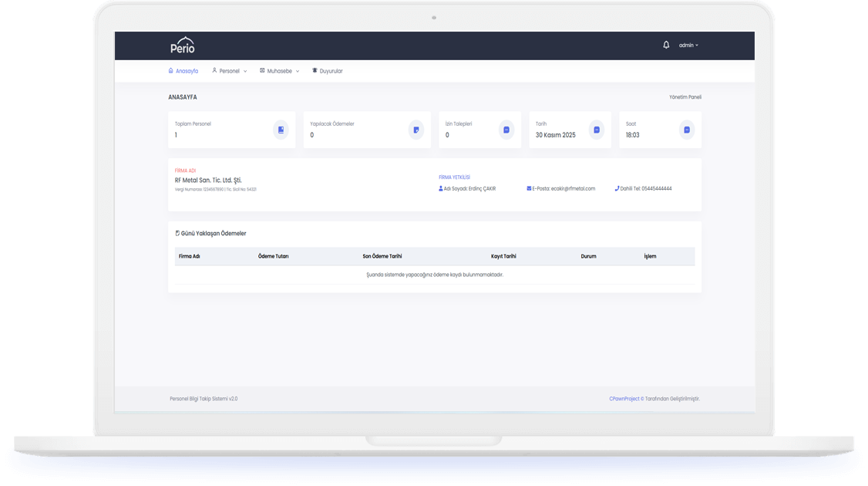868x486 pixels.
Task: Open the Duyurular menu item
Action: pyautogui.click(x=328, y=71)
